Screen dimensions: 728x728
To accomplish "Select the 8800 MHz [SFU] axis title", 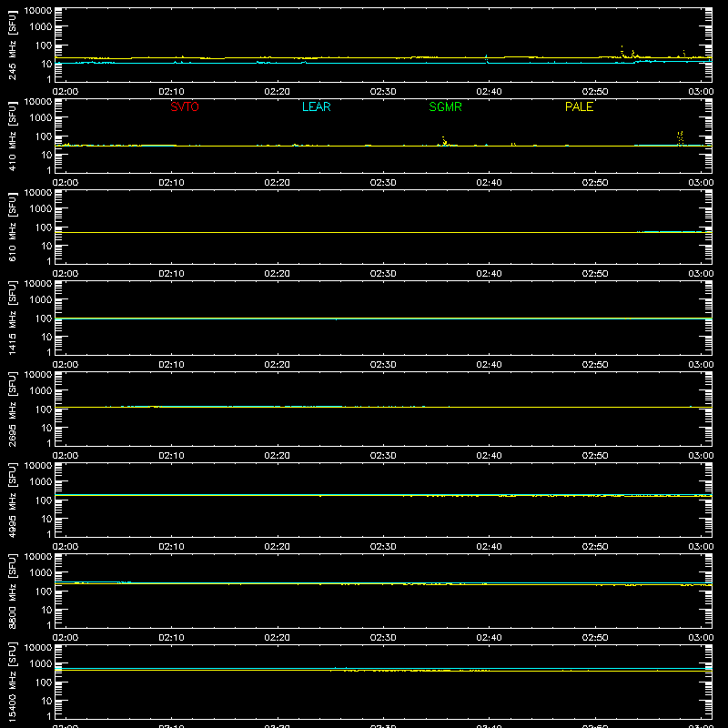I will click(12, 591).
